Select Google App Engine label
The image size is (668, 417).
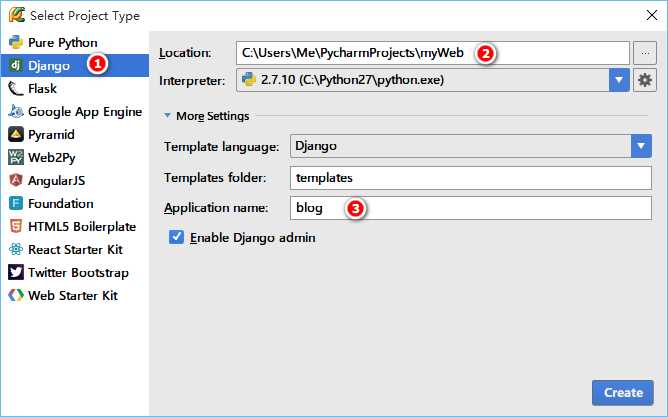tap(85, 112)
